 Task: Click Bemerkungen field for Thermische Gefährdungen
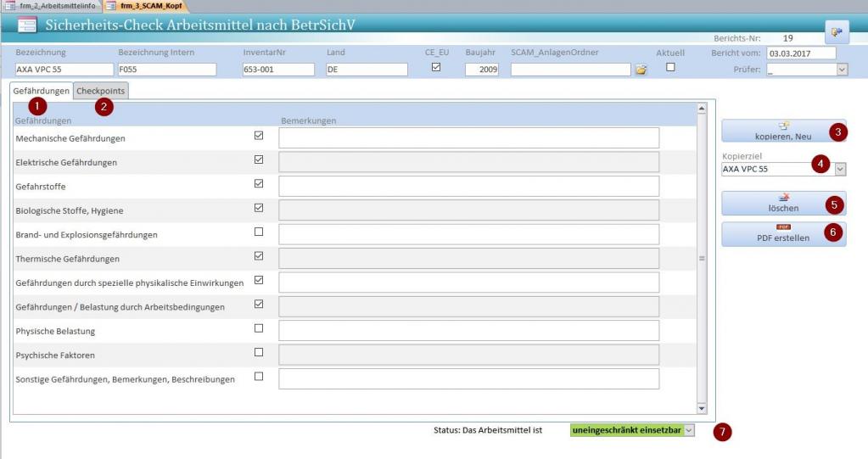[469, 259]
